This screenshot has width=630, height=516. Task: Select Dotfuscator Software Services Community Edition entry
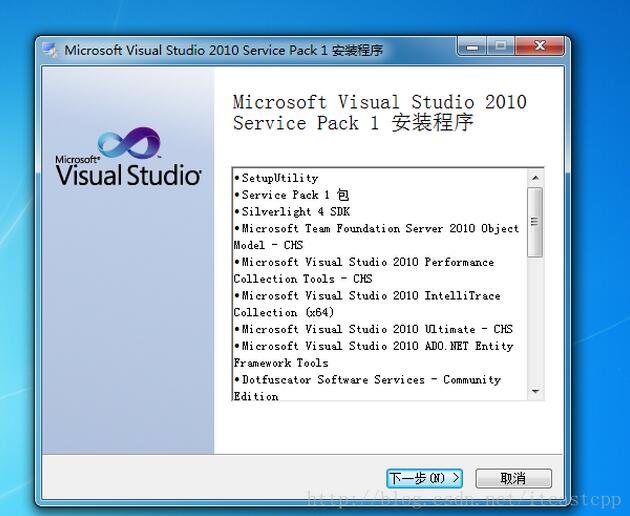368,388
